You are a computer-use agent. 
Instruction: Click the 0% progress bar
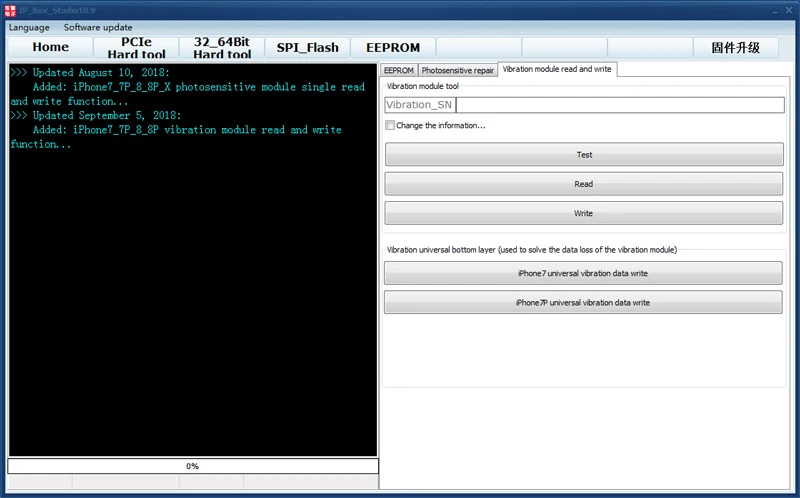(193, 466)
